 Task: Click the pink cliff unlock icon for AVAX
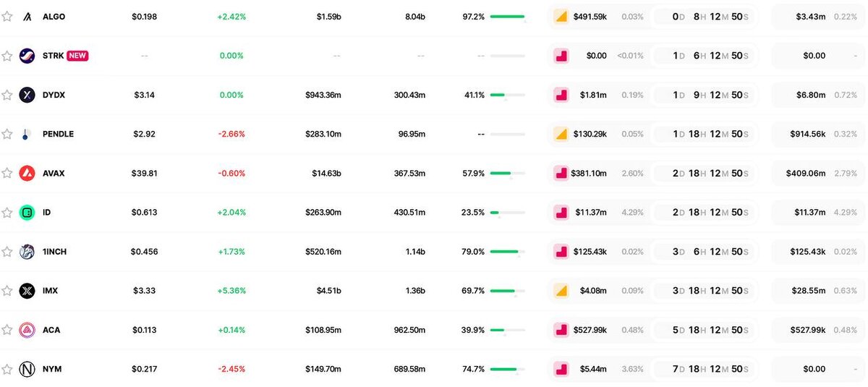pos(561,173)
